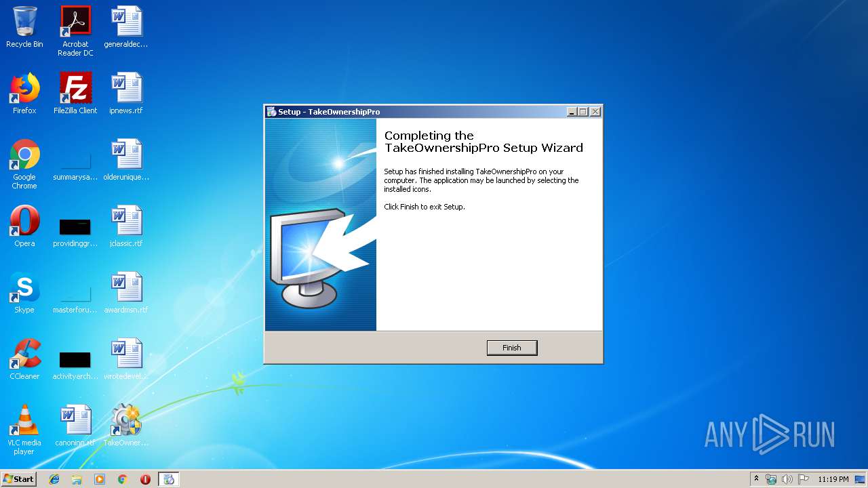Minimize the Setup - TakeOwnershipPro window

coord(572,112)
